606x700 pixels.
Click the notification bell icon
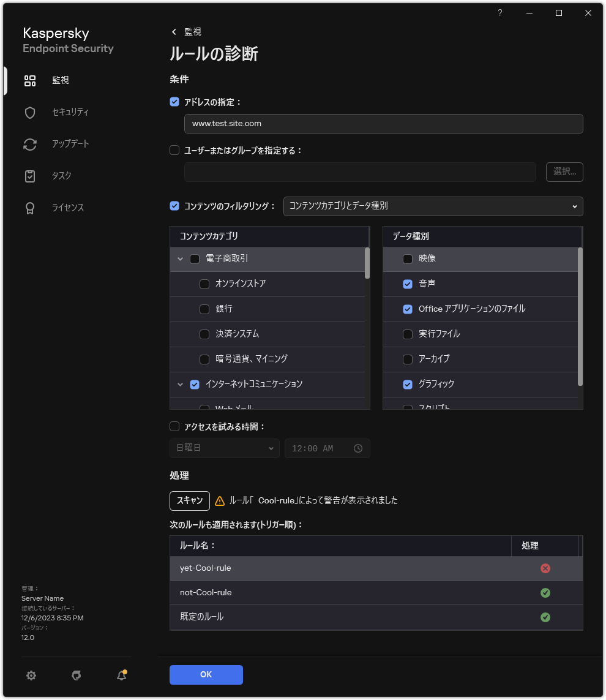tap(121, 675)
